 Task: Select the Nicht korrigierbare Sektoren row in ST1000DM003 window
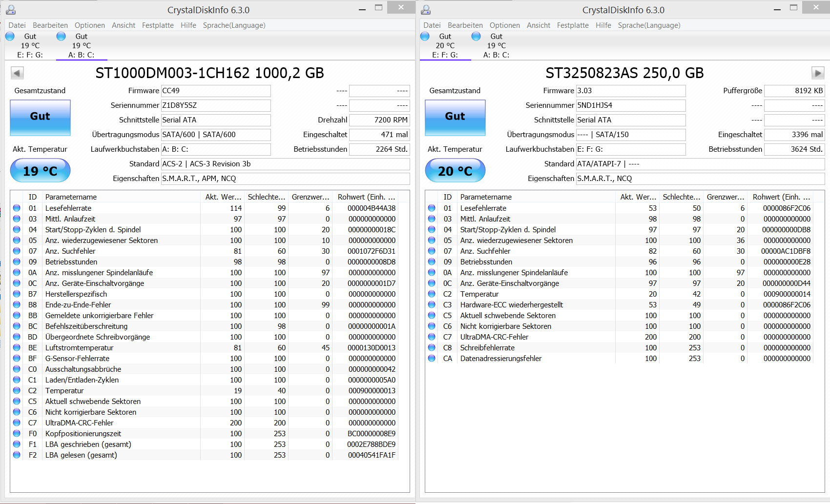[204, 412]
